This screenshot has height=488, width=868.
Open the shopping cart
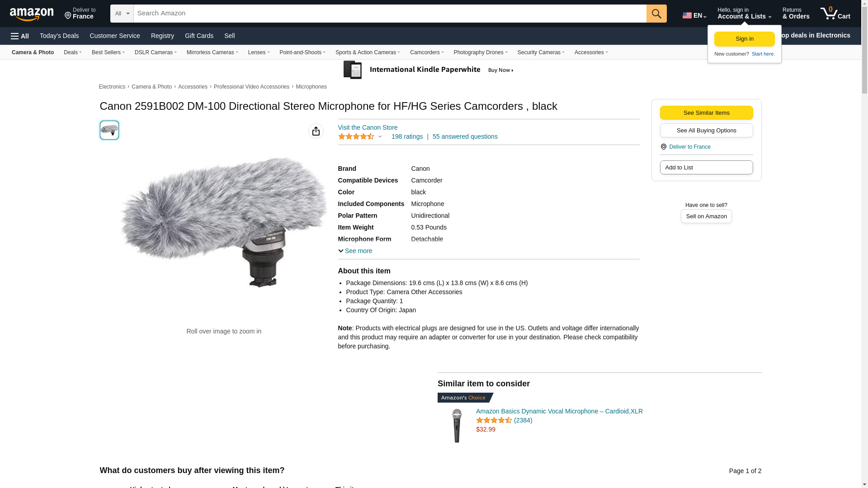click(x=835, y=14)
